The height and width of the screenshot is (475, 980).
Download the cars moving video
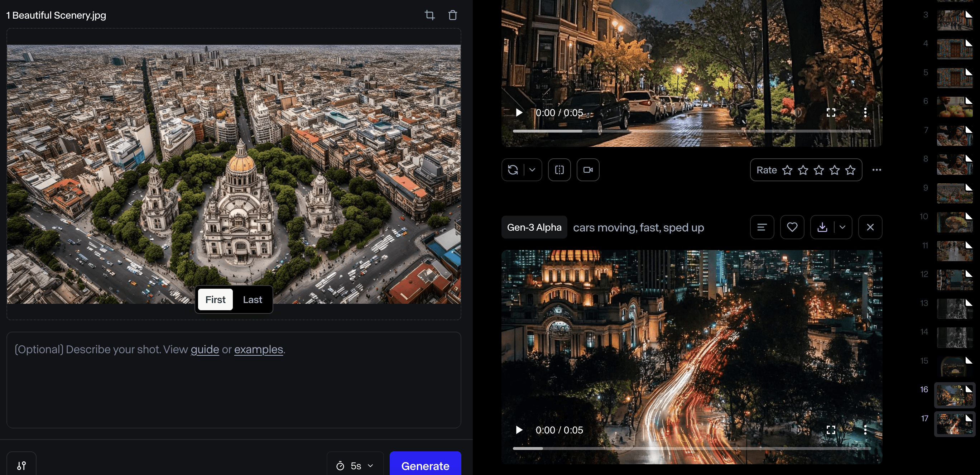(822, 227)
